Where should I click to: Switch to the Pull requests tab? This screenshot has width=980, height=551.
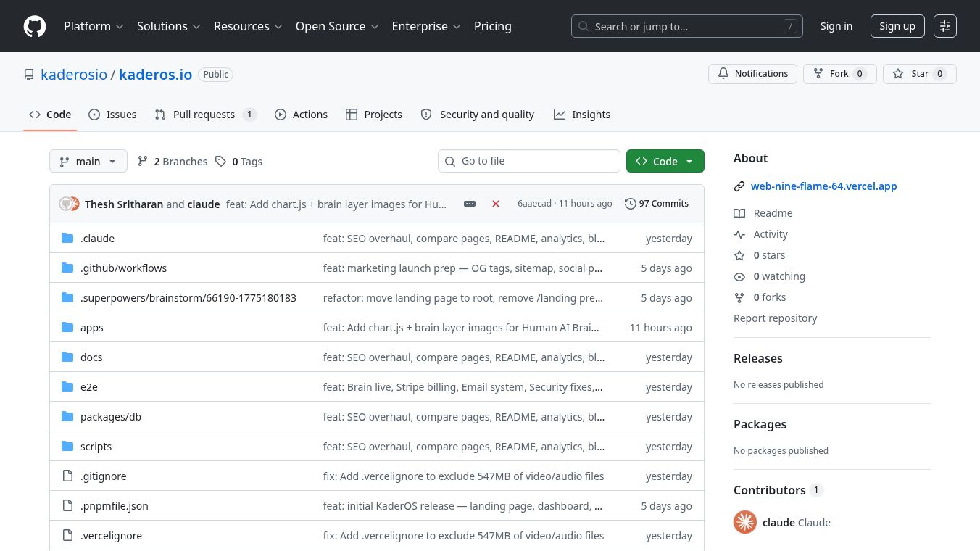[205, 115]
